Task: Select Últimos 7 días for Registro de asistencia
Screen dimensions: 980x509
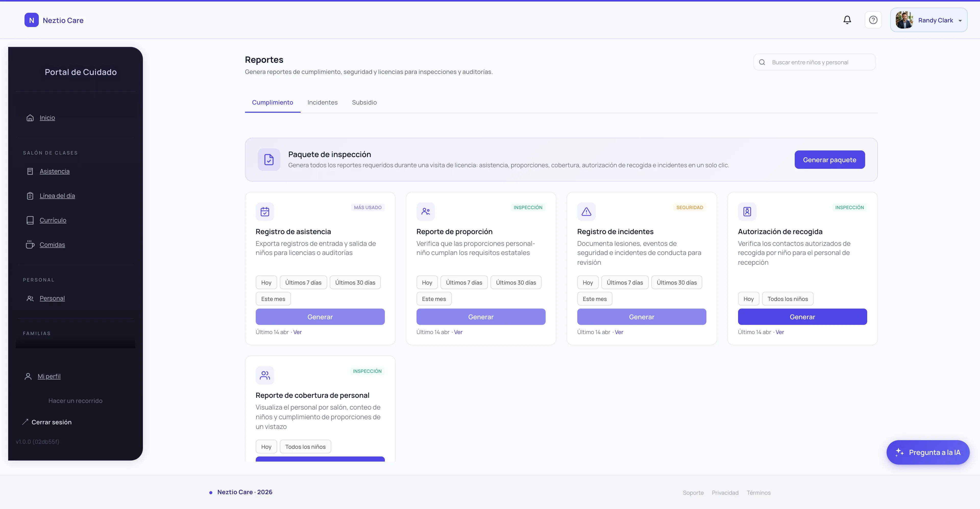Action: (x=303, y=283)
